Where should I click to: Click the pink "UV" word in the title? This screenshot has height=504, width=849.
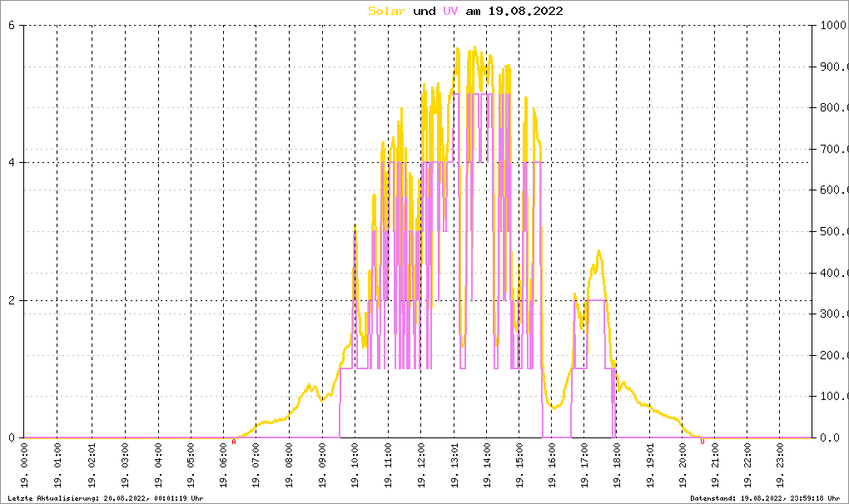pyautogui.click(x=450, y=11)
